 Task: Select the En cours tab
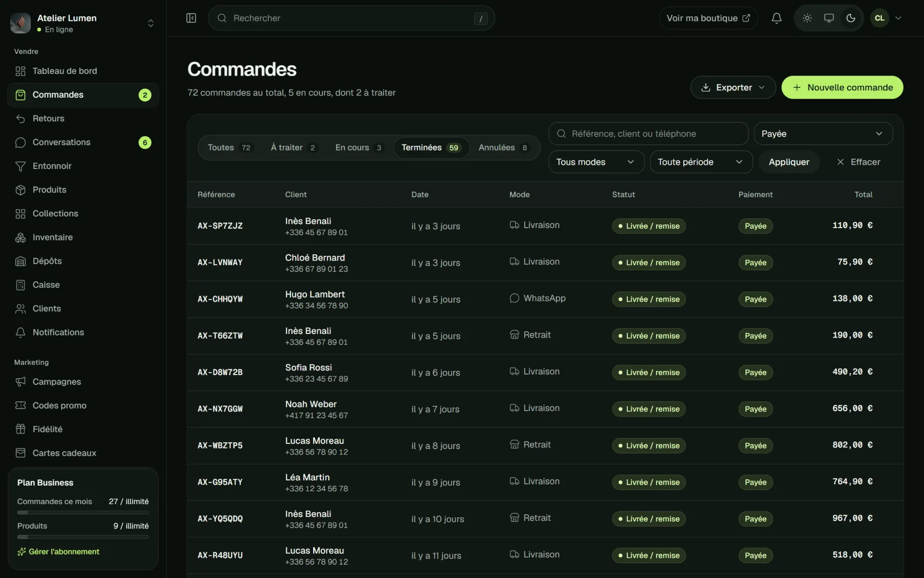coord(358,147)
